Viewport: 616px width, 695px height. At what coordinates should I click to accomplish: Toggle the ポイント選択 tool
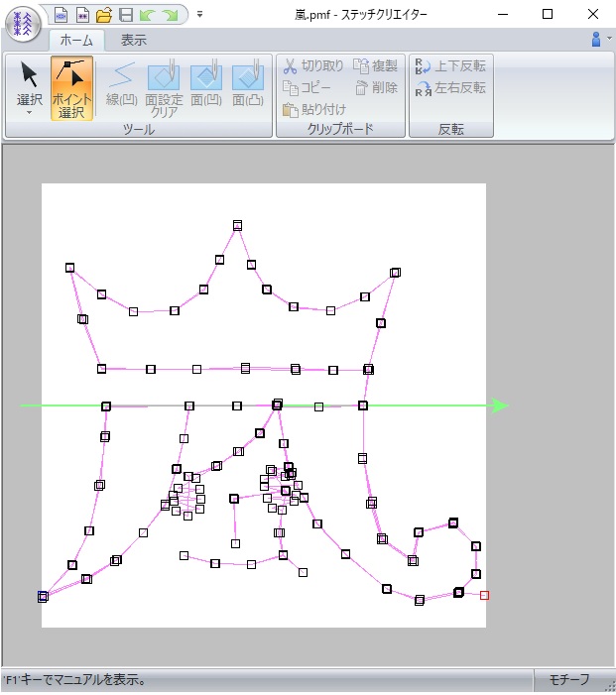[71, 88]
